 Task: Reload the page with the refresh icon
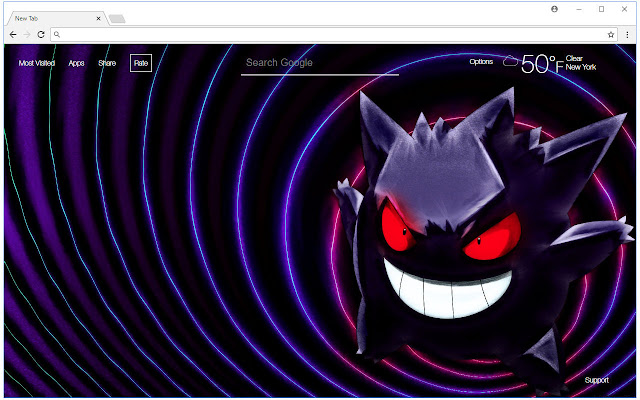click(x=41, y=35)
